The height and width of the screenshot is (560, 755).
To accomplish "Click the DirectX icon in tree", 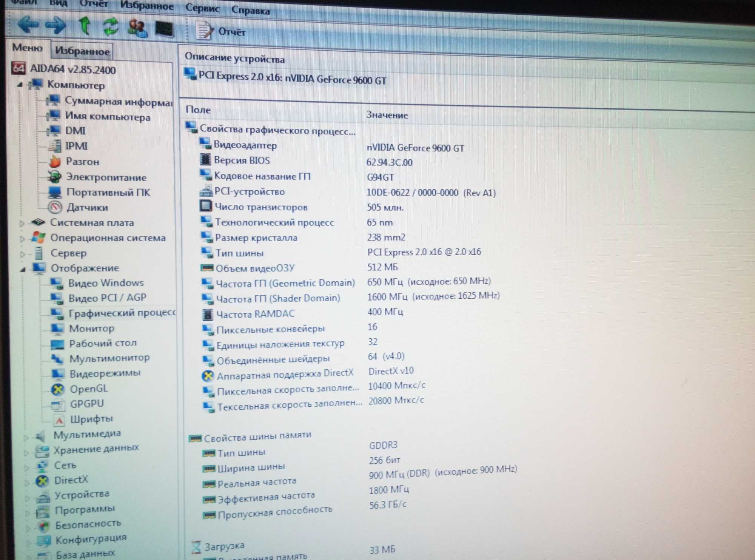I will 42,481.
